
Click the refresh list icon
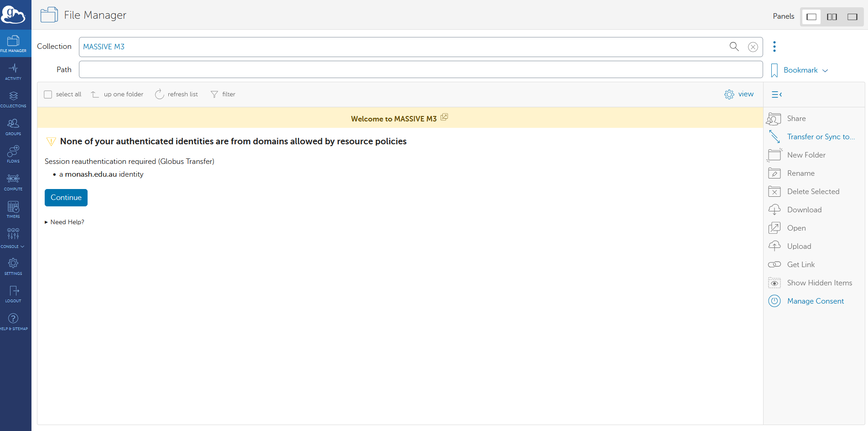[x=159, y=94]
